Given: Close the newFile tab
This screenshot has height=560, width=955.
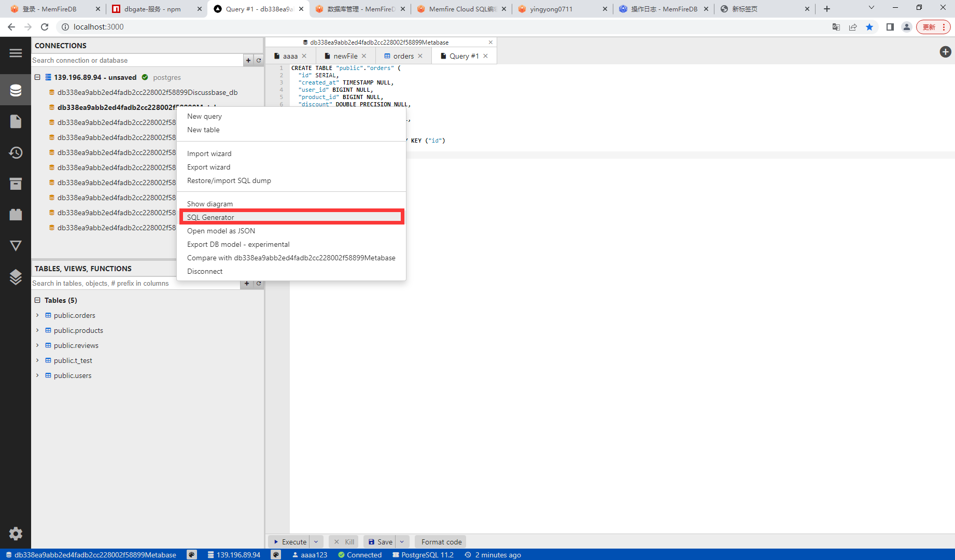Looking at the screenshot, I should 364,56.
